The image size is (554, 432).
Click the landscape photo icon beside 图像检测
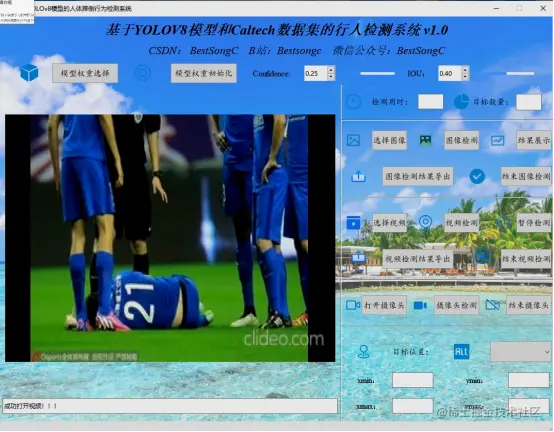pyautogui.click(x=425, y=140)
